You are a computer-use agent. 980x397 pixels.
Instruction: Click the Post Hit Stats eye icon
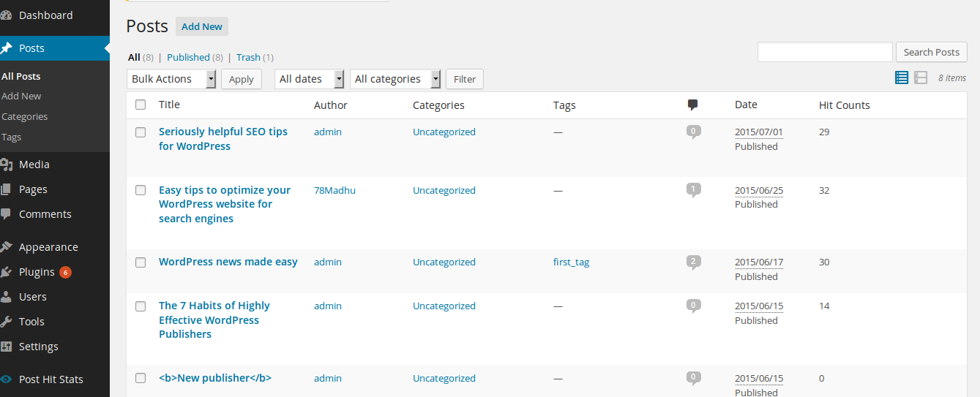7,379
